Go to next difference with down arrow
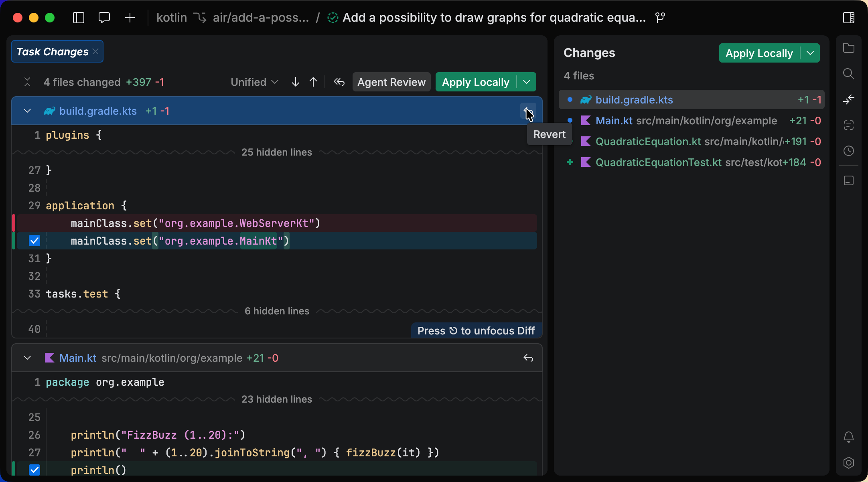 [296, 82]
